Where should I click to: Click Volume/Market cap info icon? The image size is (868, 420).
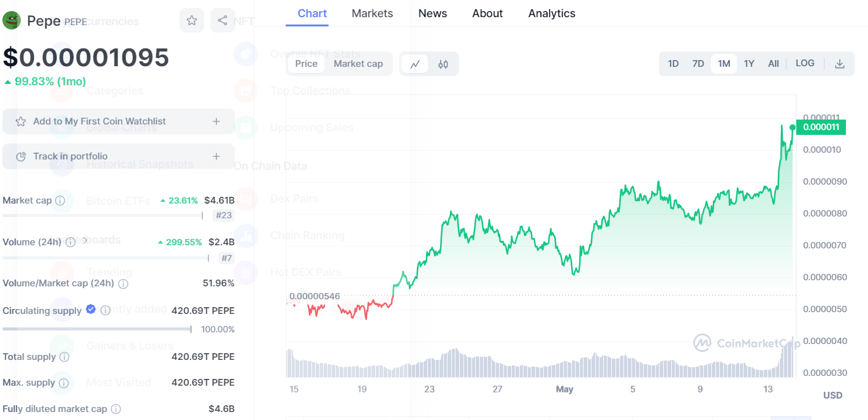point(123,284)
